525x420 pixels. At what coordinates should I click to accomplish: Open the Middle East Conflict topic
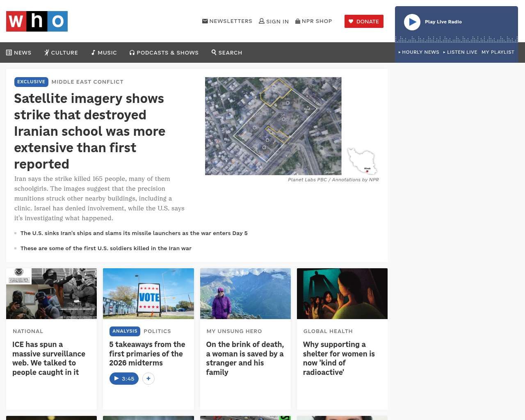pos(87,82)
